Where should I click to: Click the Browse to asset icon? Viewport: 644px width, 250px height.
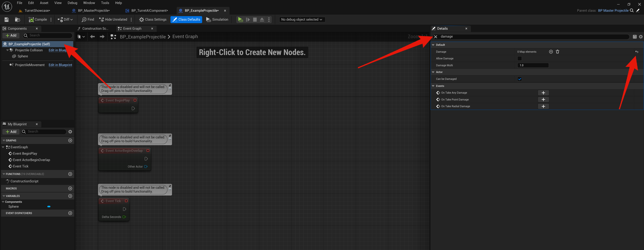[x=17, y=19]
